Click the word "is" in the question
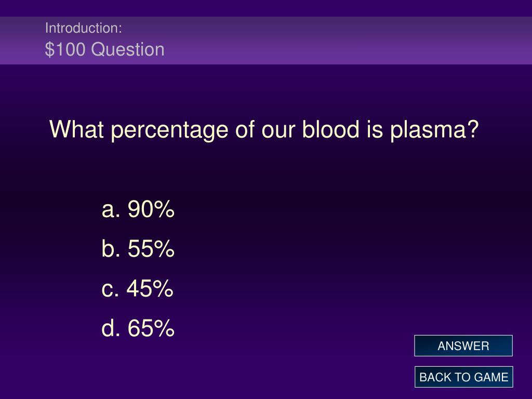532x399 pixels. pyautogui.click(x=375, y=129)
